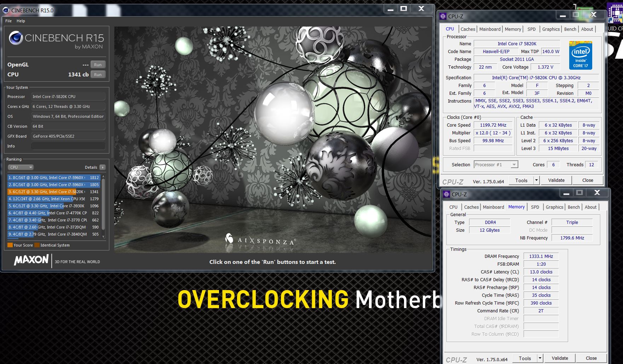Open the Help menu in Cinebench
The image size is (623, 364).
21,21
